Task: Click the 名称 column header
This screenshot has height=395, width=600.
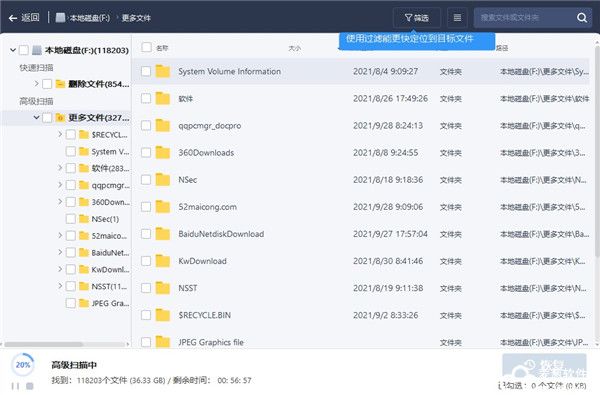Action: (162, 48)
